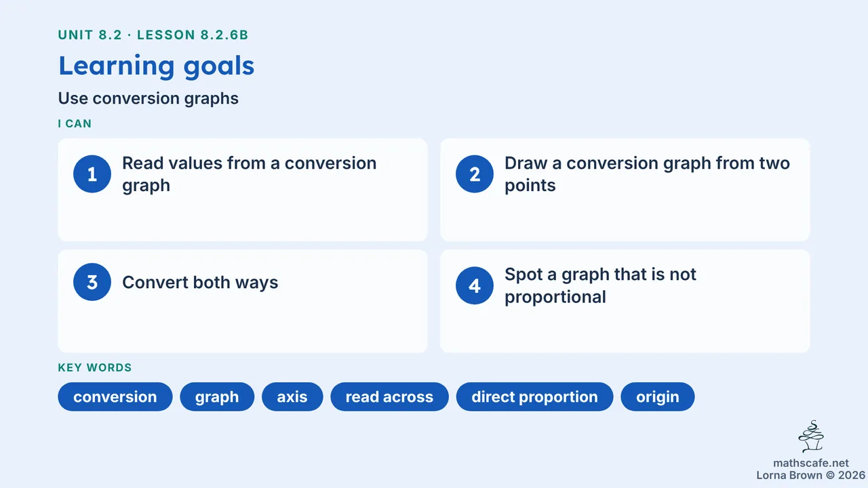Select the 'origin' keyword pill

tap(658, 396)
